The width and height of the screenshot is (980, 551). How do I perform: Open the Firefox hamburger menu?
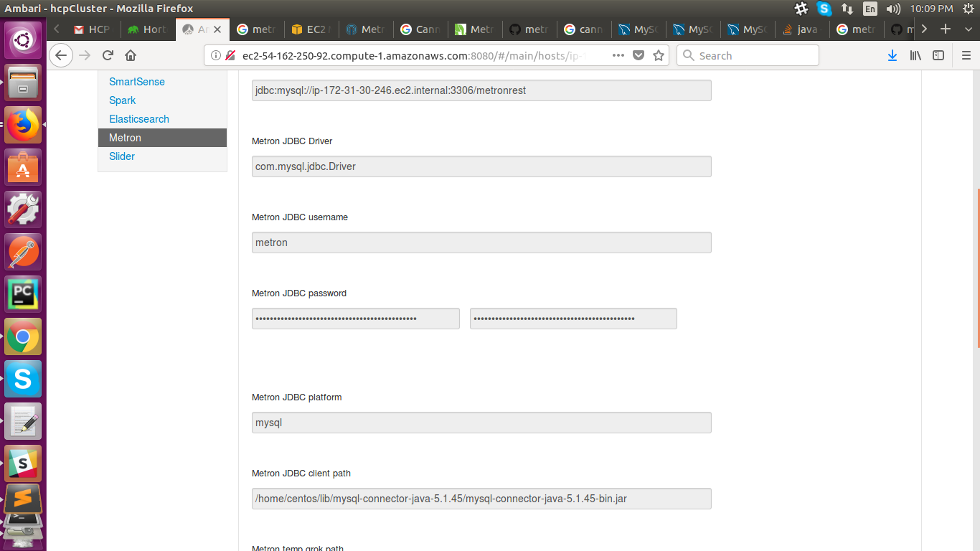click(966, 55)
